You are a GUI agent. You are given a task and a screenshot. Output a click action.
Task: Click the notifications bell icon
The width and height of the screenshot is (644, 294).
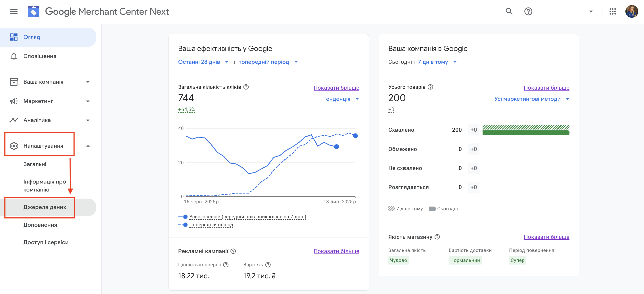[x=14, y=56]
